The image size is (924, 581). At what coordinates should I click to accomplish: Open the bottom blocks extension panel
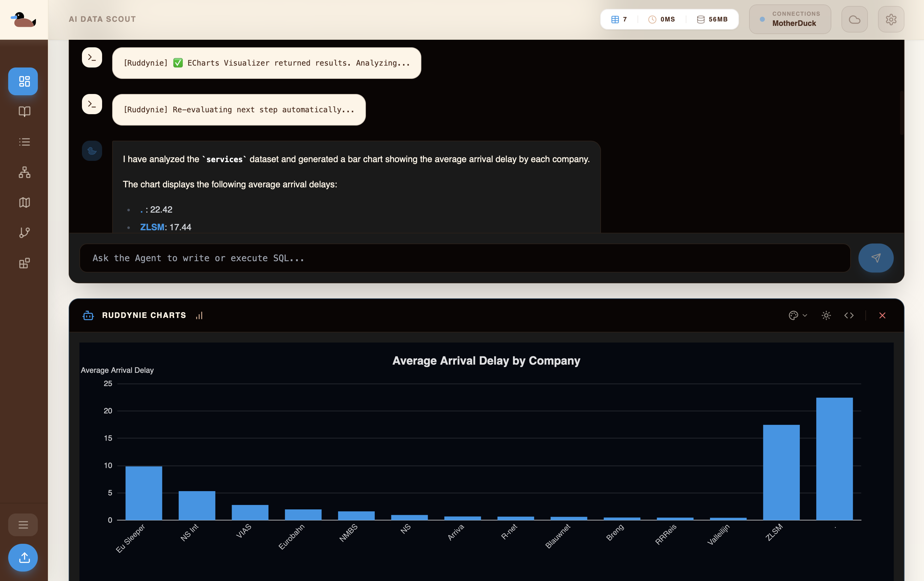click(24, 263)
